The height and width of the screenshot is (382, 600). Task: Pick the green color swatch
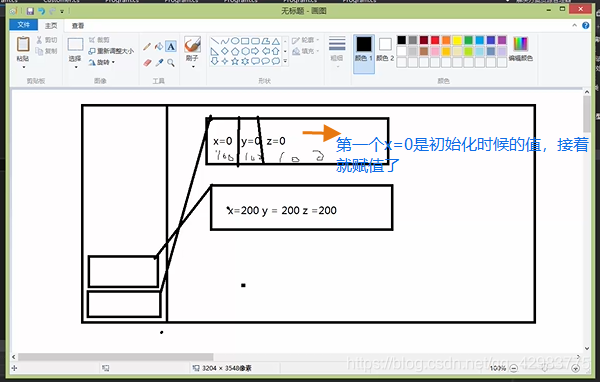click(x=468, y=40)
